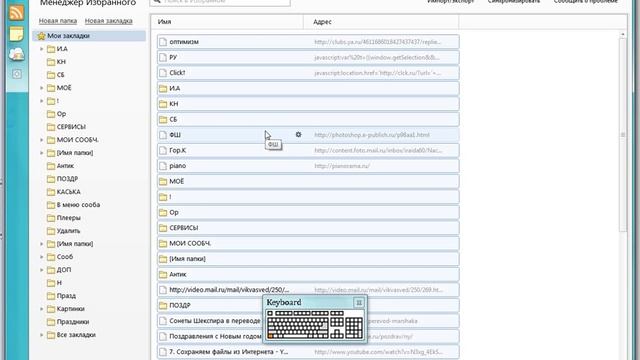Select Мои закладки root in the tree
This screenshot has height=360, width=640.
click(89, 36)
